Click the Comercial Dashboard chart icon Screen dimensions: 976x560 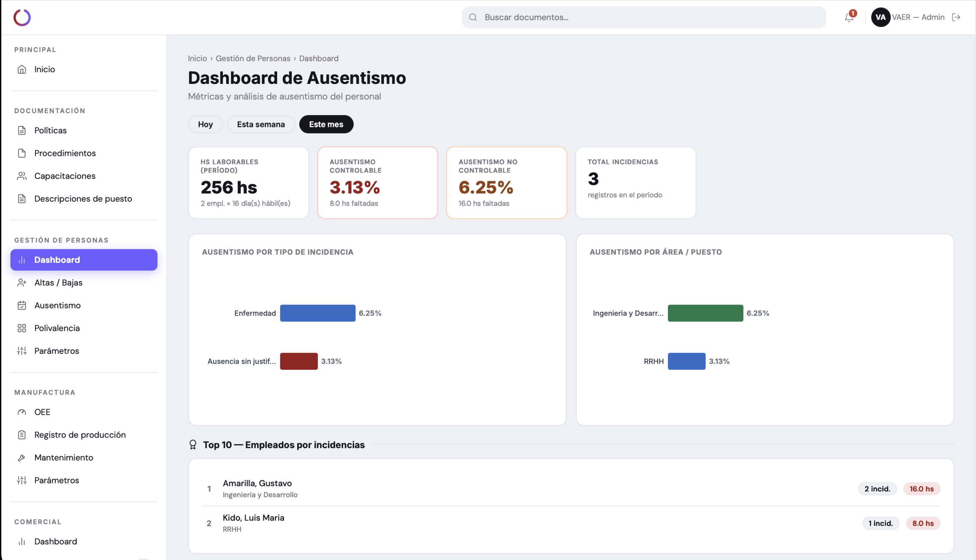coord(22,542)
